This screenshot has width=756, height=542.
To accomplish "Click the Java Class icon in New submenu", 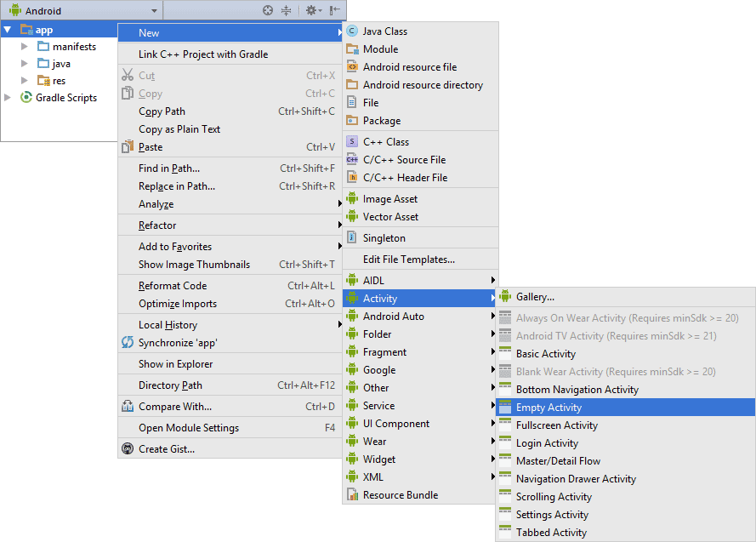I will coord(352,31).
